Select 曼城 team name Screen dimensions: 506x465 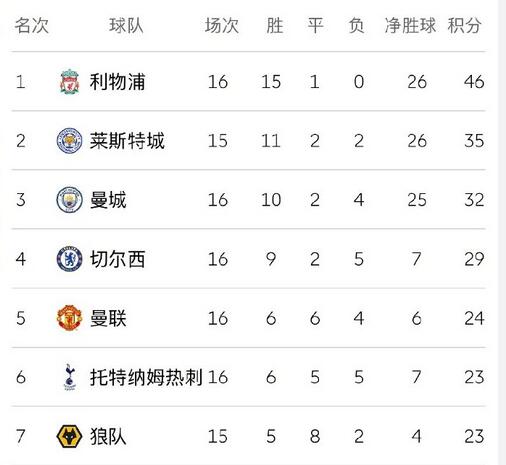coord(108,200)
